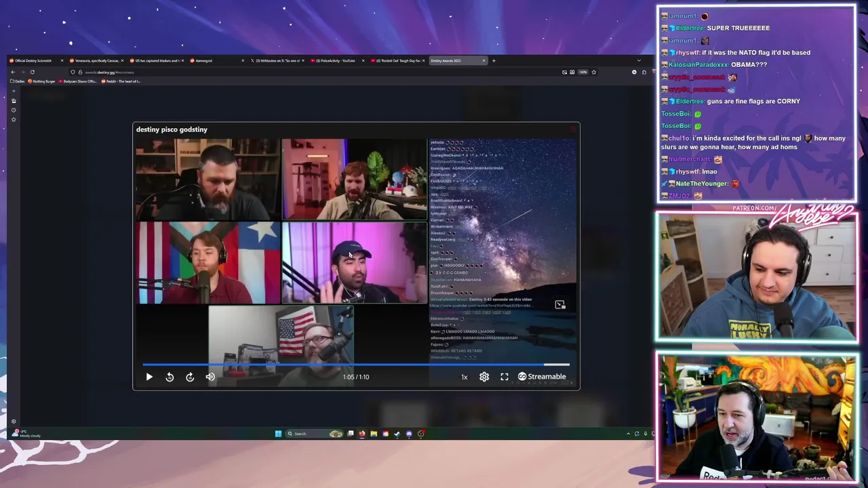The height and width of the screenshot is (488, 868).
Task: Switch to 'Roided Out' Tough Guy tab
Action: click(399, 60)
